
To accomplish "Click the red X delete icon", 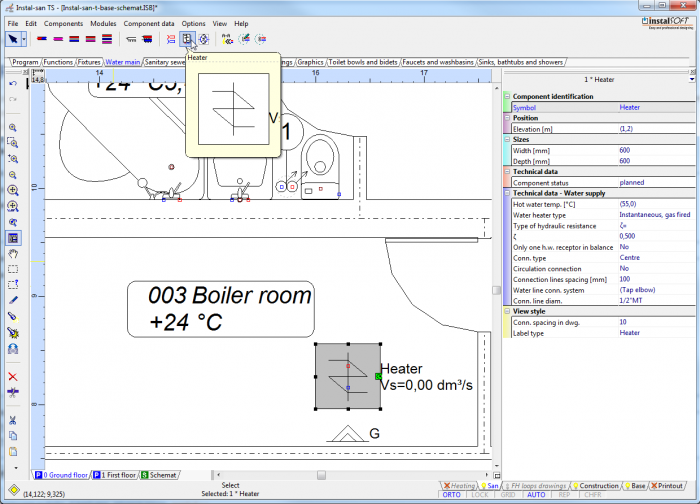I will click(12, 376).
